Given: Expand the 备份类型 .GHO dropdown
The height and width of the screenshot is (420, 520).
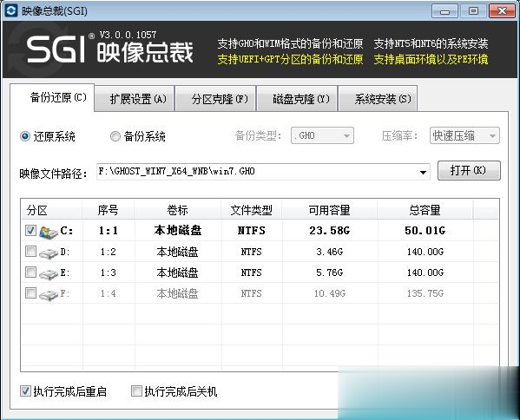Looking at the screenshot, I should 322,135.
